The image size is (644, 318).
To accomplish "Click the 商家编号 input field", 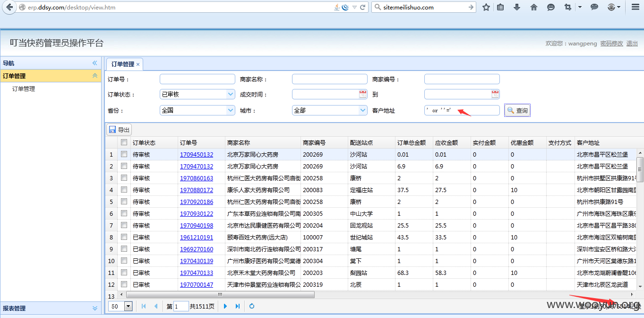I will tap(462, 79).
